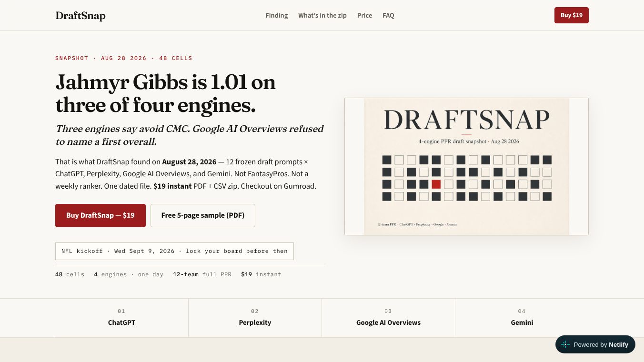Select the ChatGPT engine tile
Image resolution: width=644 pixels, height=362 pixels.
[x=121, y=318]
